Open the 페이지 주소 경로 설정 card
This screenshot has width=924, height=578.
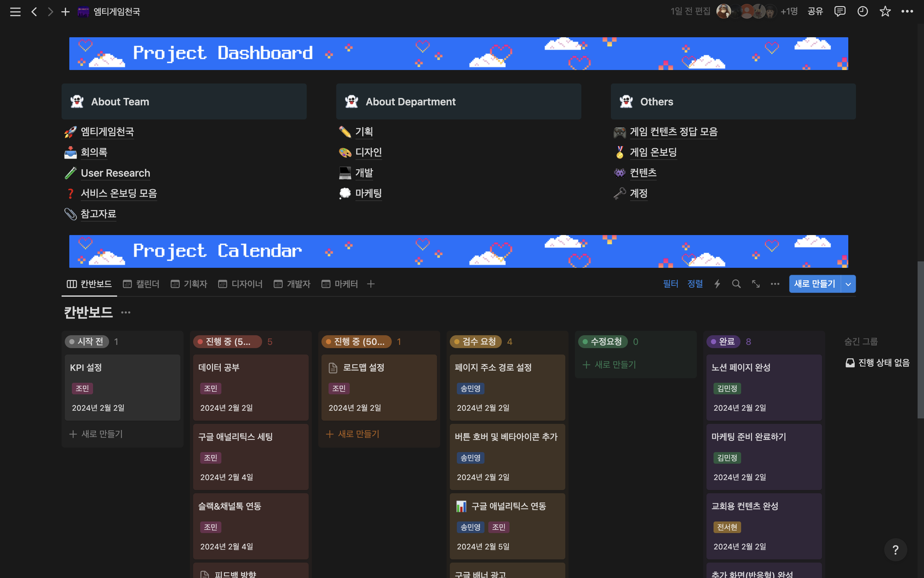coord(508,388)
